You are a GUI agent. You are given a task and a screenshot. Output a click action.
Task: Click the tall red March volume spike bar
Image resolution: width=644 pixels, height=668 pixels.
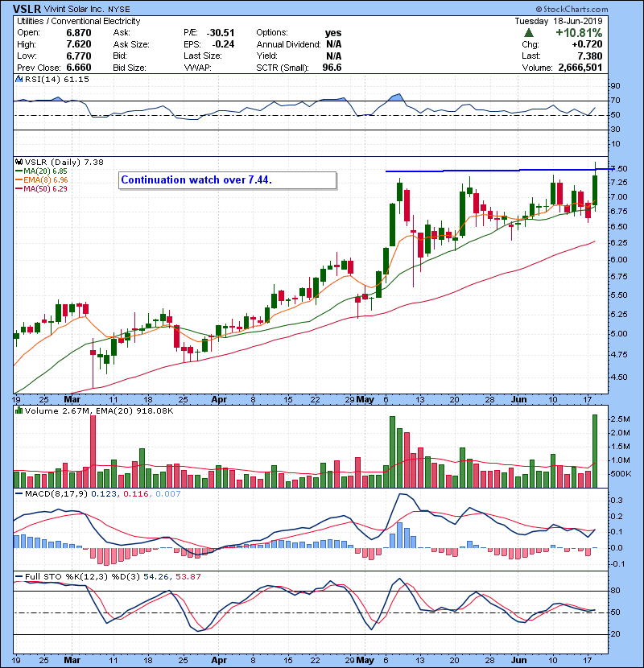[93, 452]
